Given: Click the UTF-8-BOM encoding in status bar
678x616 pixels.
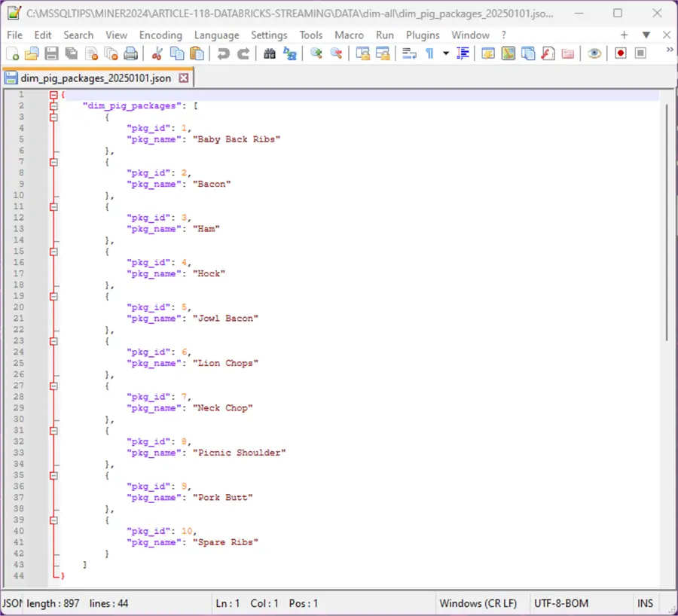Looking at the screenshot, I should [x=560, y=603].
